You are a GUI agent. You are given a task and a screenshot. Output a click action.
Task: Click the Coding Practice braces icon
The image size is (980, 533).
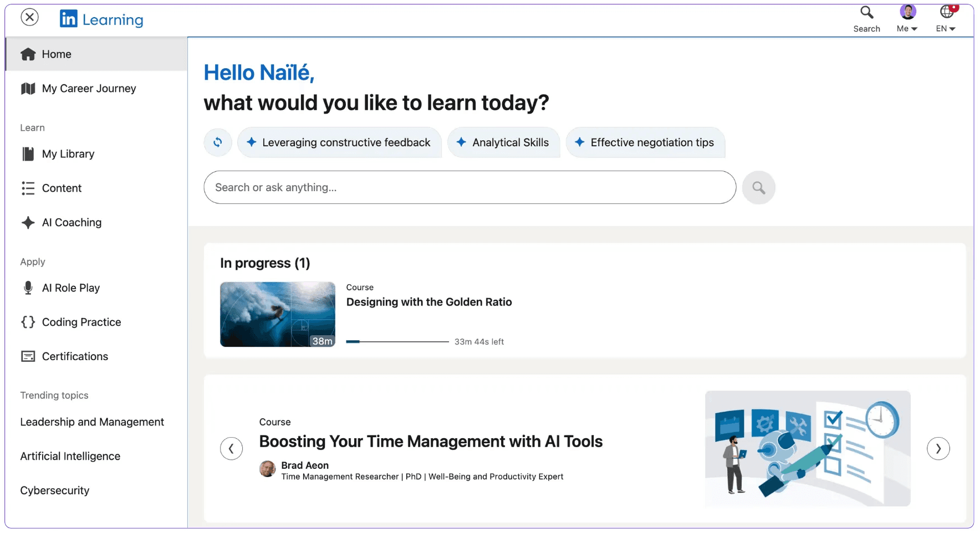click(28, 322)
